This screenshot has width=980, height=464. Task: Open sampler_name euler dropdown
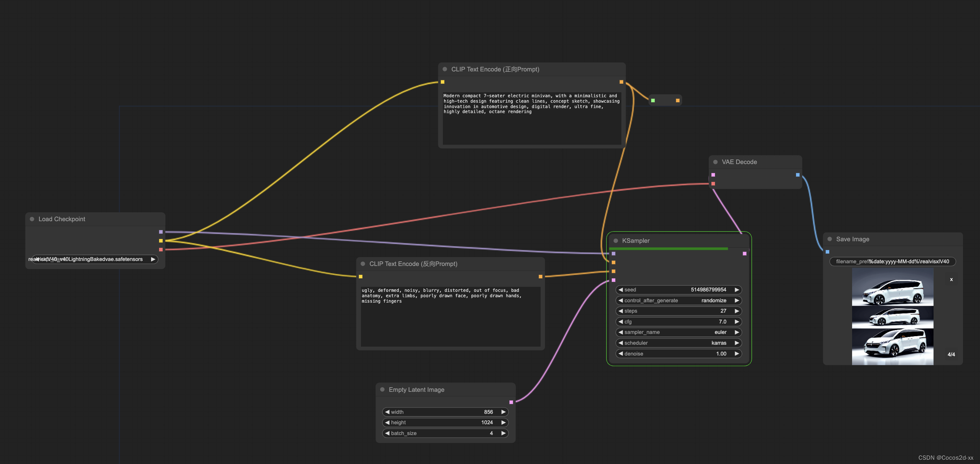pyautogui.click(x=679, y=332)
